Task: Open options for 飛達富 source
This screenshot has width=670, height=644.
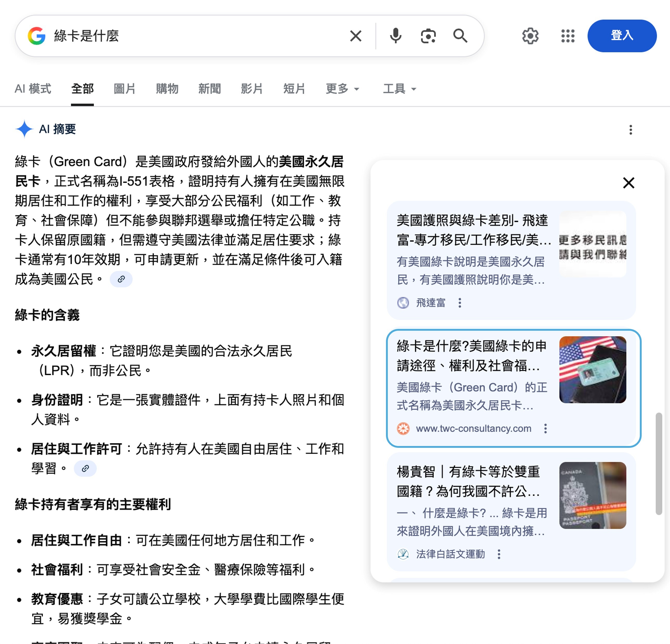Action: point(460,303)
